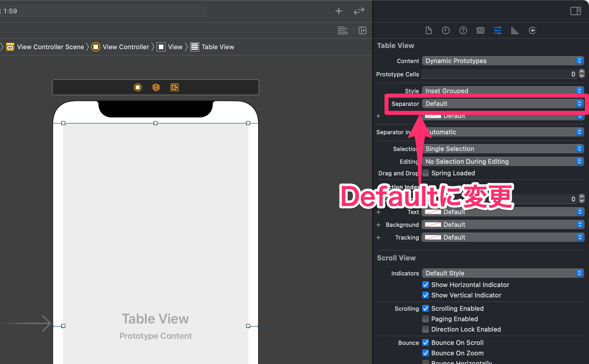The width and height of the screenshot is (589, 364).
Task: Open the File inspector tab
Action: click(428, 30)
